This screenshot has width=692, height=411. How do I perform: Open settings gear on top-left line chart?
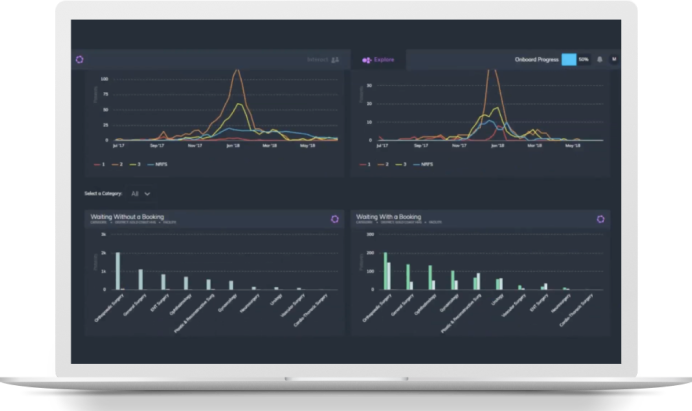[80, 60]
